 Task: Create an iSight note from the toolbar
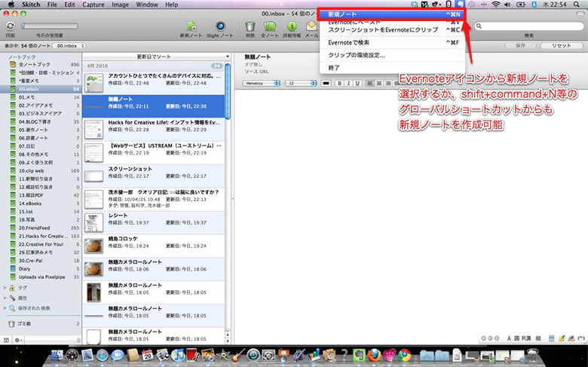click(220, 26)
